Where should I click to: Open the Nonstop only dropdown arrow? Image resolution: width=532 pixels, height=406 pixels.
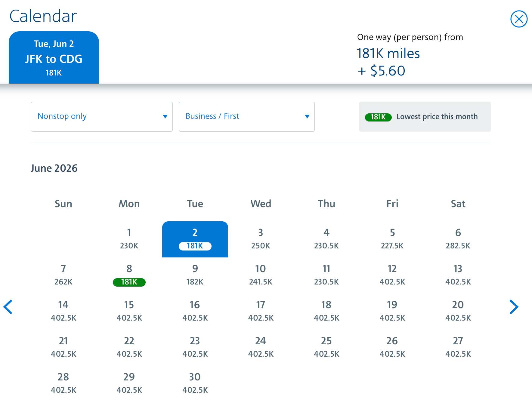tap(165, 117)
